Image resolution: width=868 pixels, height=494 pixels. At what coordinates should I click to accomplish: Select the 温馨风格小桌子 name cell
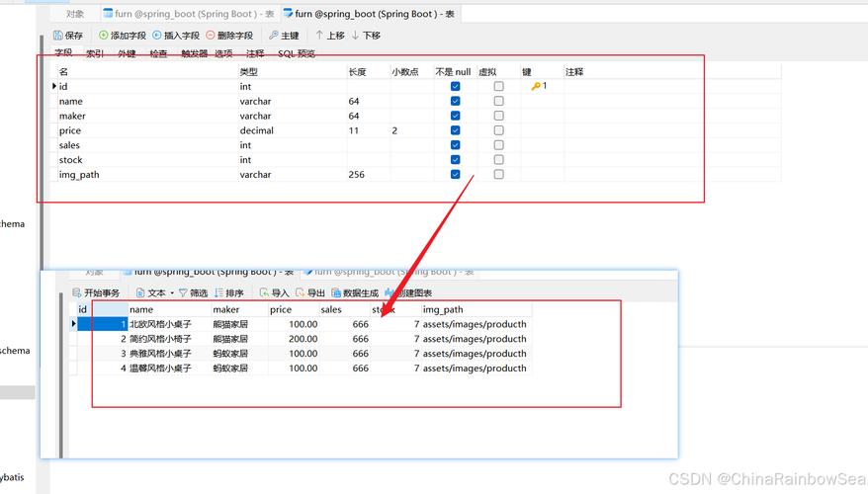169,369
